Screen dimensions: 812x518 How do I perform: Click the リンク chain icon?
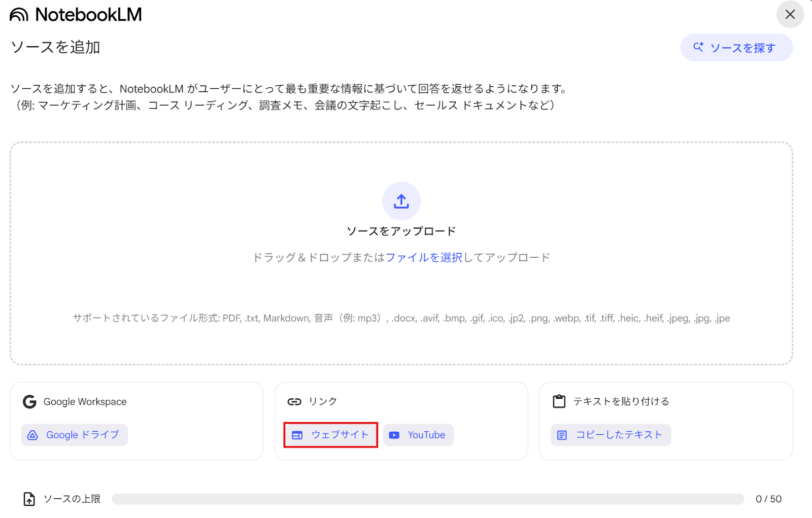[294, 402]
